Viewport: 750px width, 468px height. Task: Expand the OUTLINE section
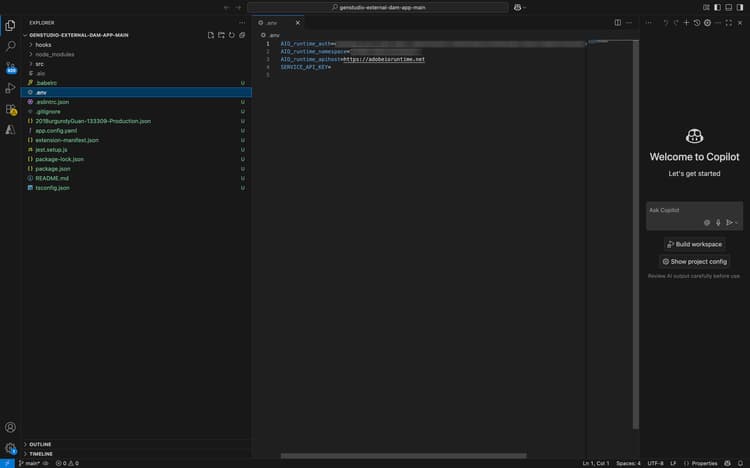point(40,444)
